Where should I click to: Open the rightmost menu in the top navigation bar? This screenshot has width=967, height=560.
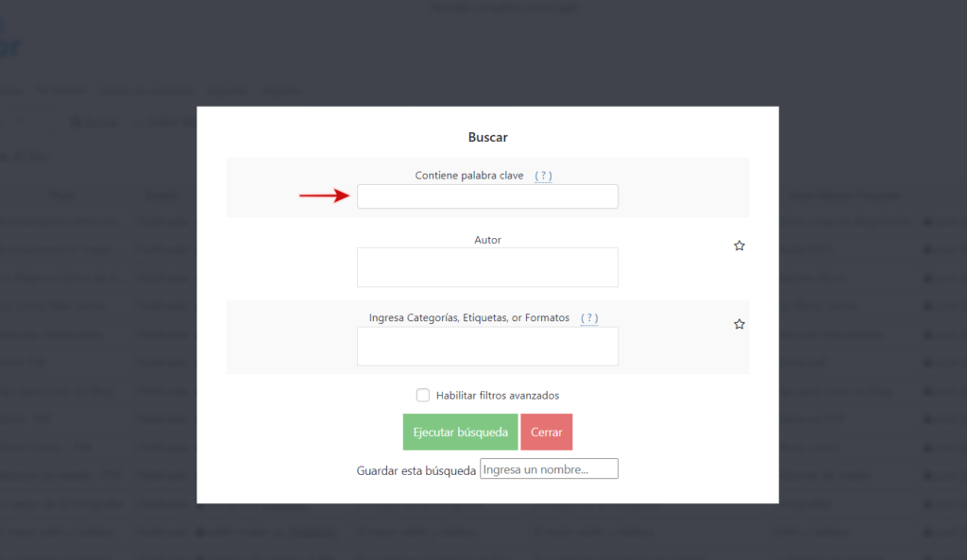coord(280,91)
